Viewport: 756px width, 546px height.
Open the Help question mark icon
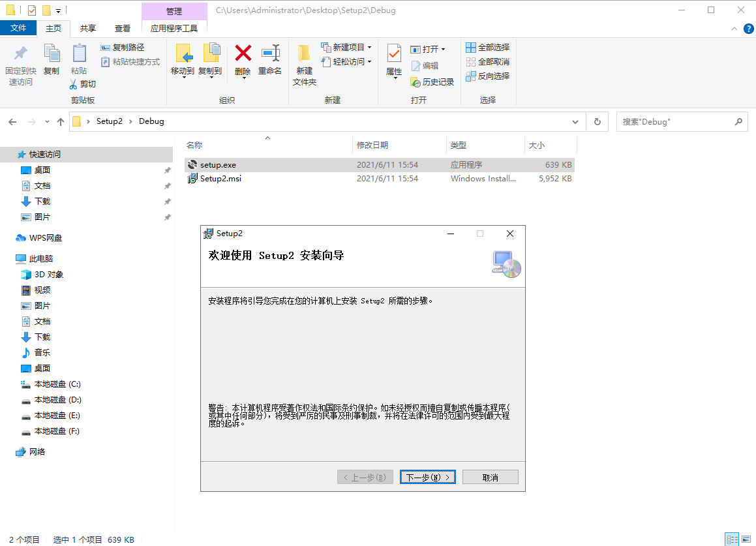(748, 29)
